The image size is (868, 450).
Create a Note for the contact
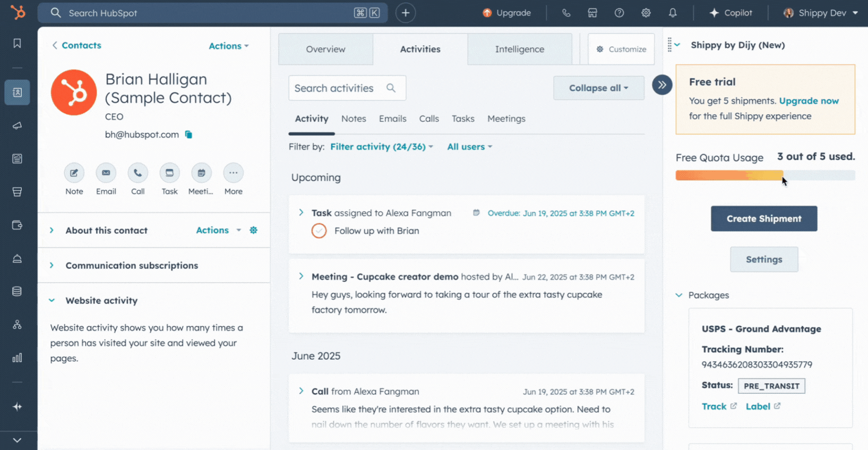pos(74,173)
